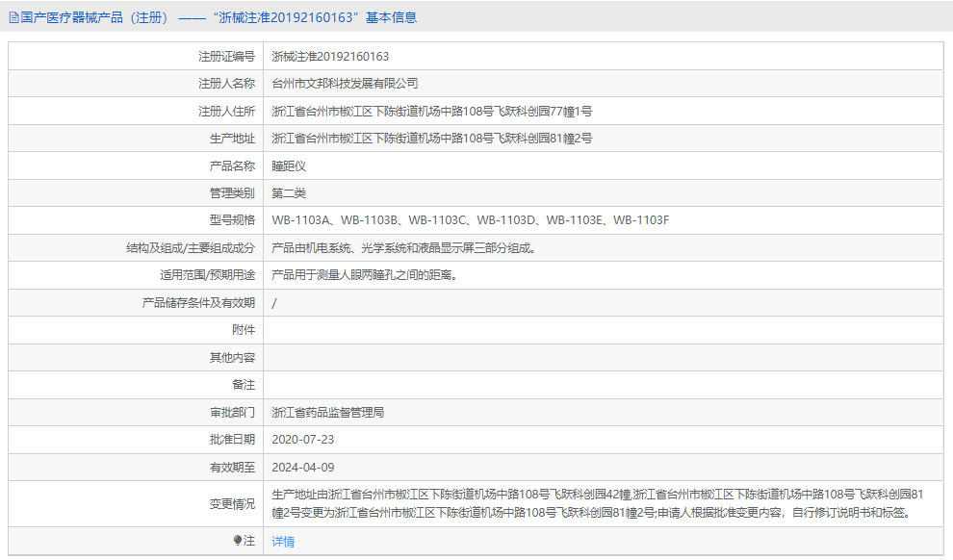Select the product name 瞳距仪
This screenshot has width=953, height=560.
289,165
